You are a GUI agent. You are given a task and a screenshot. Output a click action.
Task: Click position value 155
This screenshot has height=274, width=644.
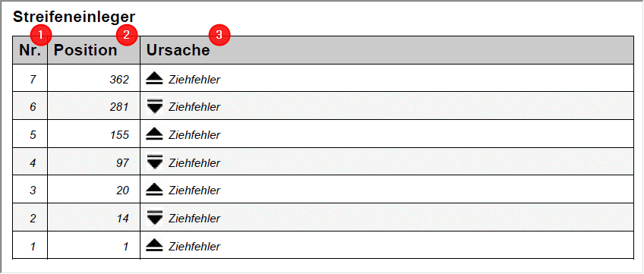pyautogui.click(x=119, y=135)
